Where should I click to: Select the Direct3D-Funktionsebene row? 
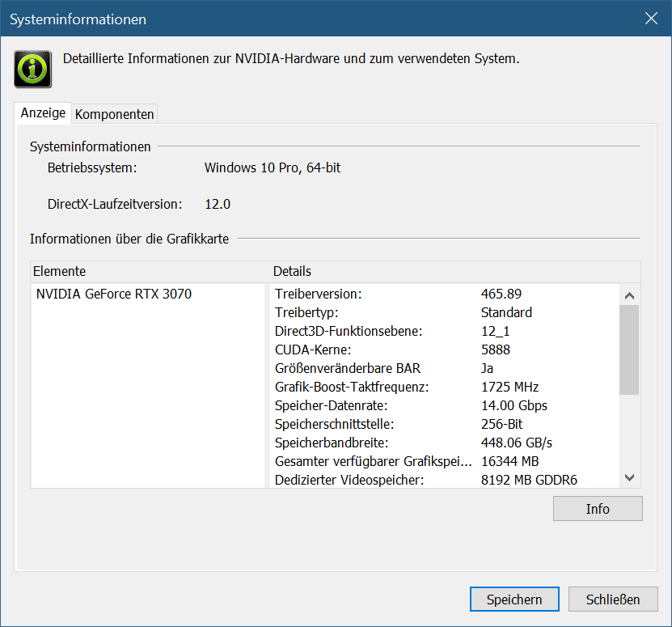(x=445, y=331)
